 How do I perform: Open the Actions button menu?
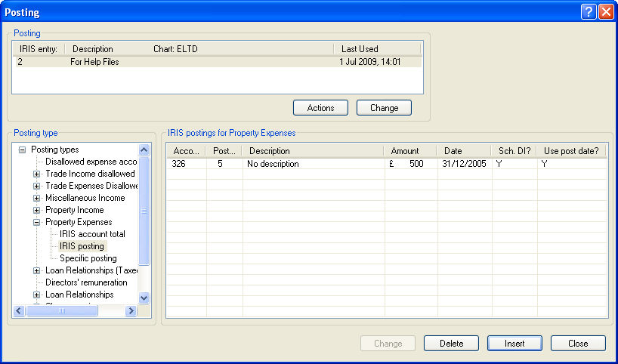coord(320,108)
